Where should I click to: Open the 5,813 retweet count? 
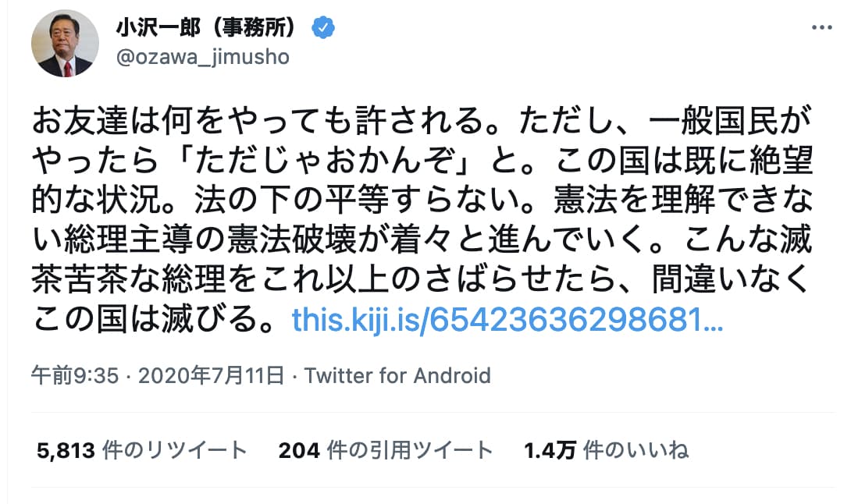tap(66, 450)
